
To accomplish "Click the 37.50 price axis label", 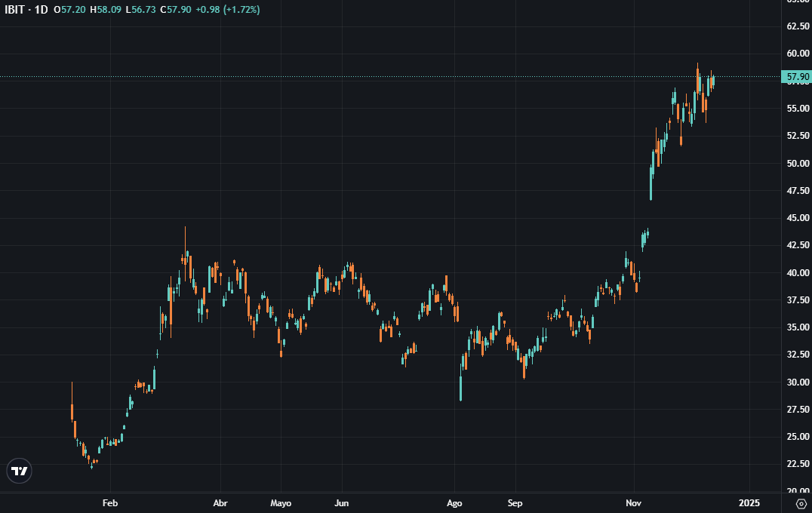I will point(798,300).
